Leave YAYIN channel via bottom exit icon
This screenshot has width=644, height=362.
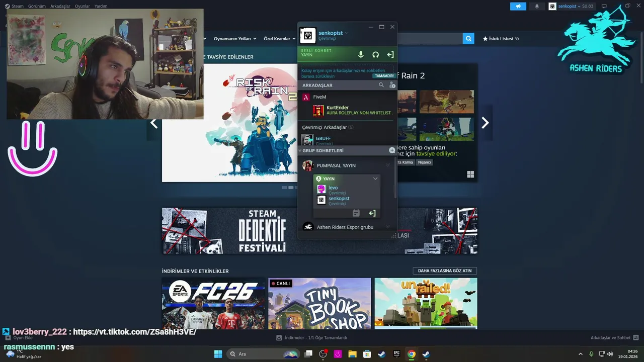click(x=372, y=213)
